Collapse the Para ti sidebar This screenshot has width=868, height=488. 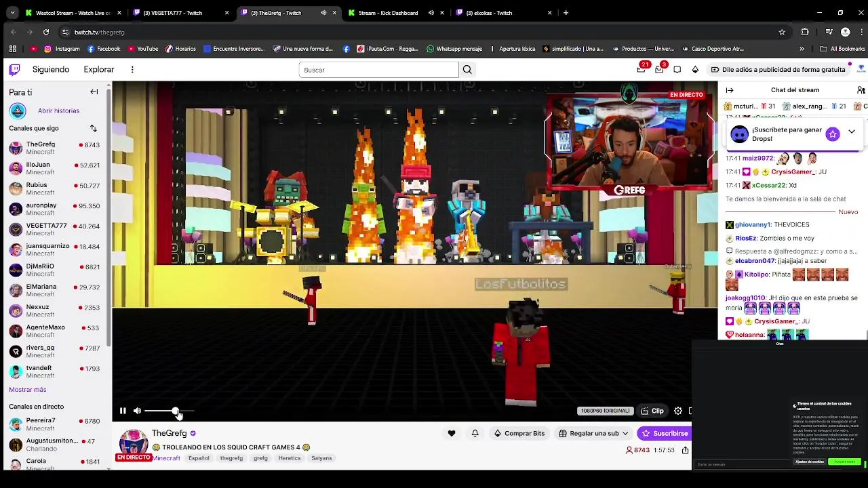click(94, 91)
